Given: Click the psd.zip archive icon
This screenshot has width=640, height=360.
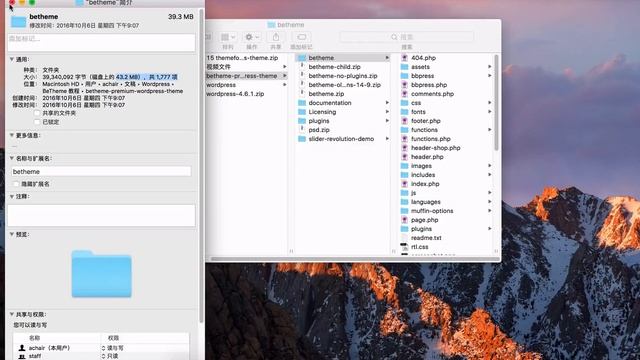Looking at the screenshot, I should click(x=302, y=130).
